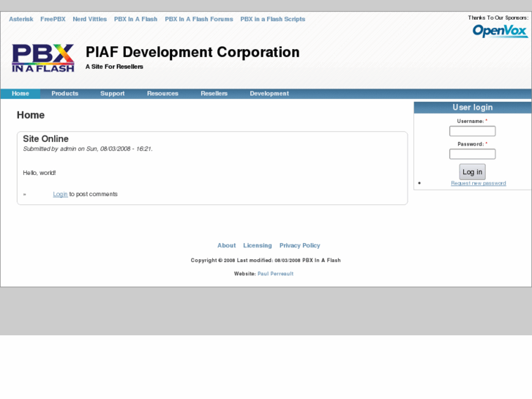Viewport: 532px width, 399px height.
Task: Click the Log in button
Action: click(472, 172)
